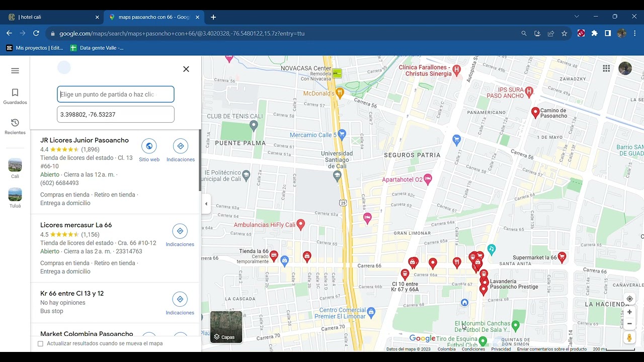644x362 pixels.
Task: Click Universidad Santiago de Cali marker
Action: [338, 175]
